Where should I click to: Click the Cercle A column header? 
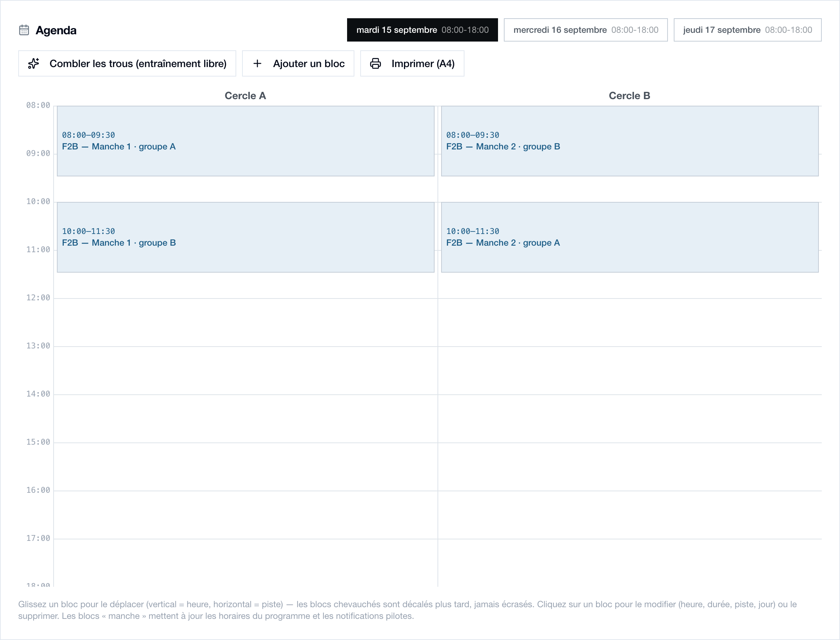click(x=245, y=95)
